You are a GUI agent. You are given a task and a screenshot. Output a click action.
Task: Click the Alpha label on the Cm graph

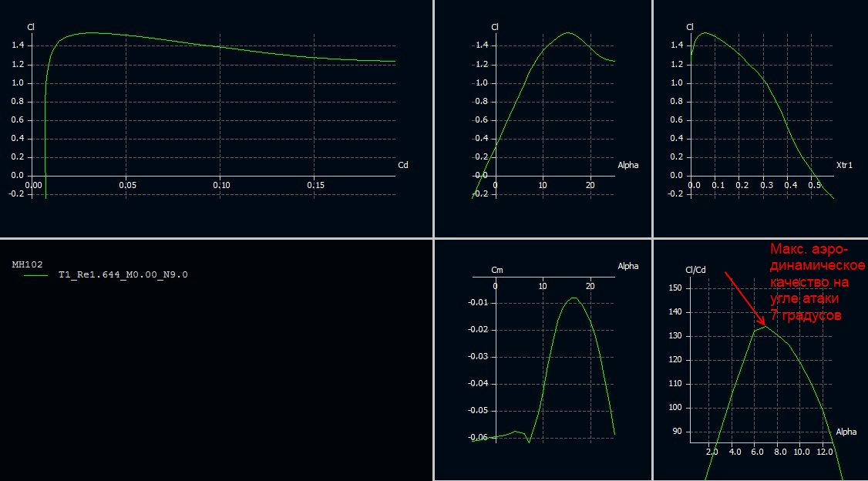point(627,266)
